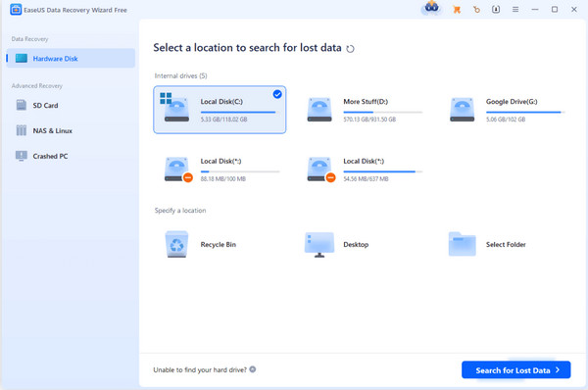588x390 pixels.
Task: Click the 5.06 GB/102 GB size text
Action: [506, 120]
